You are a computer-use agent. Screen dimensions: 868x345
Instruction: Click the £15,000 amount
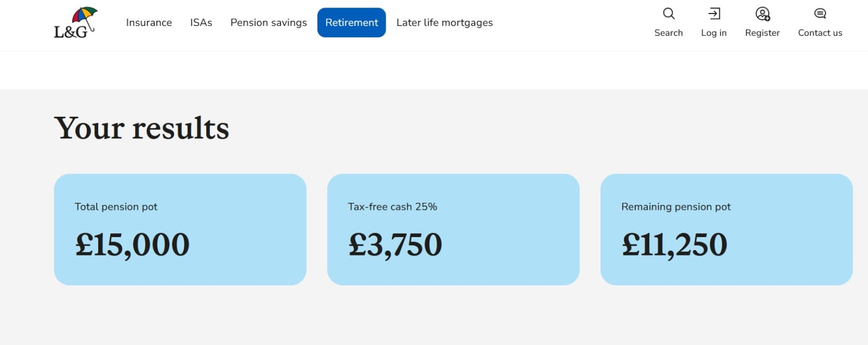click(x=132, y=245)
